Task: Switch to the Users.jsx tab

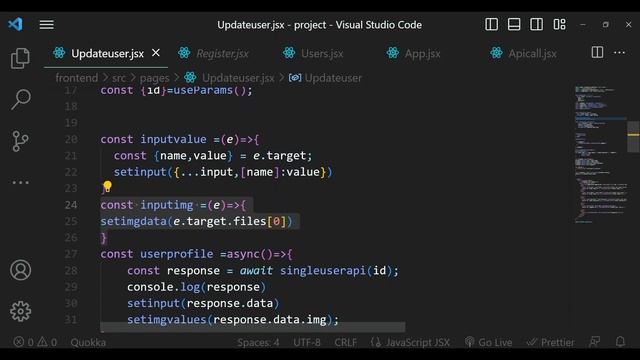Action: 322,53
